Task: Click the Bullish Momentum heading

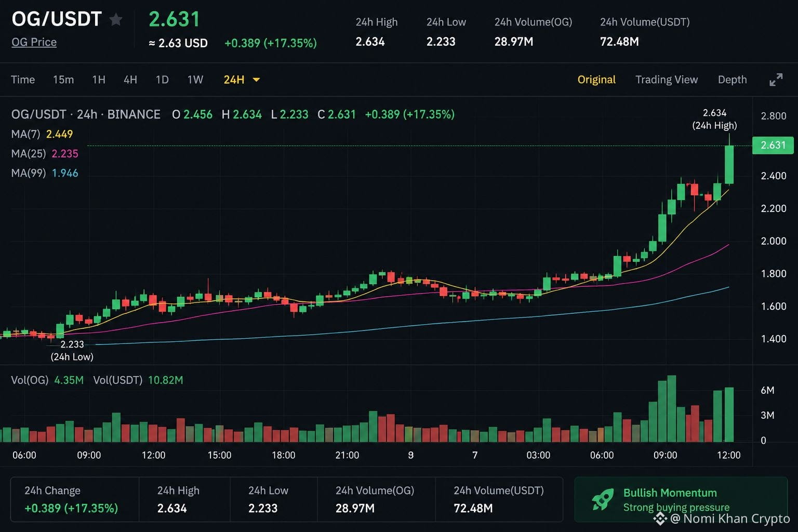Action: click(x=670, y=493)
